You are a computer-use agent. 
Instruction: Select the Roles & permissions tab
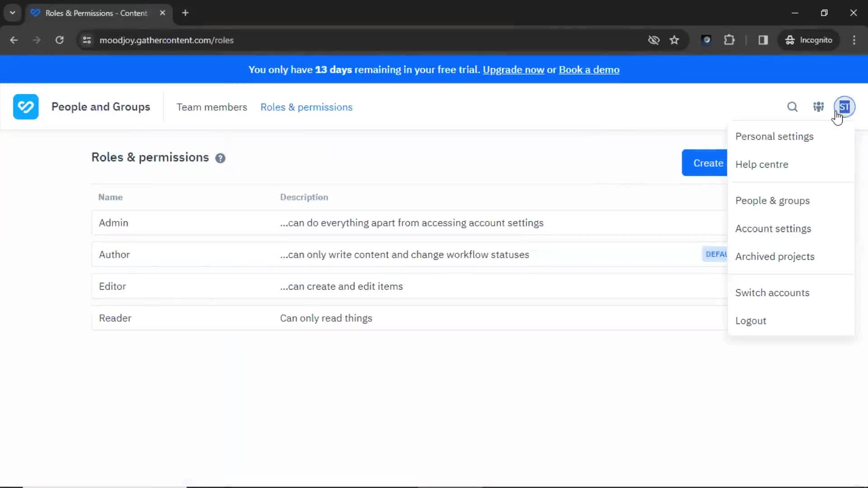tap(307, 107)
